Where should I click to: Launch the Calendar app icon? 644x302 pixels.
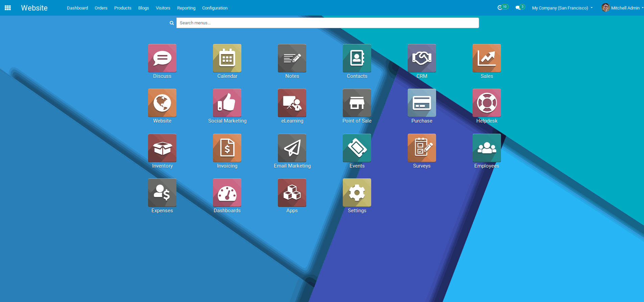[227, 58]
